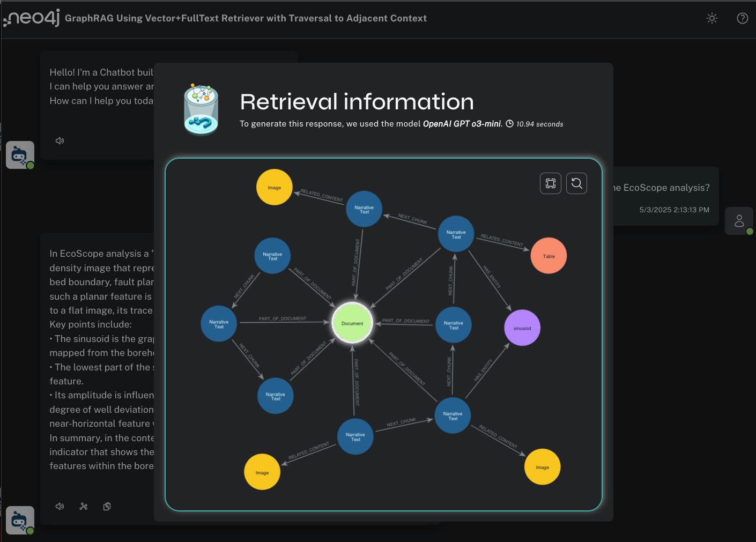Click the user profile avatar
The height and width of the screenshot is (542, 756).
(x=739, y=220)
